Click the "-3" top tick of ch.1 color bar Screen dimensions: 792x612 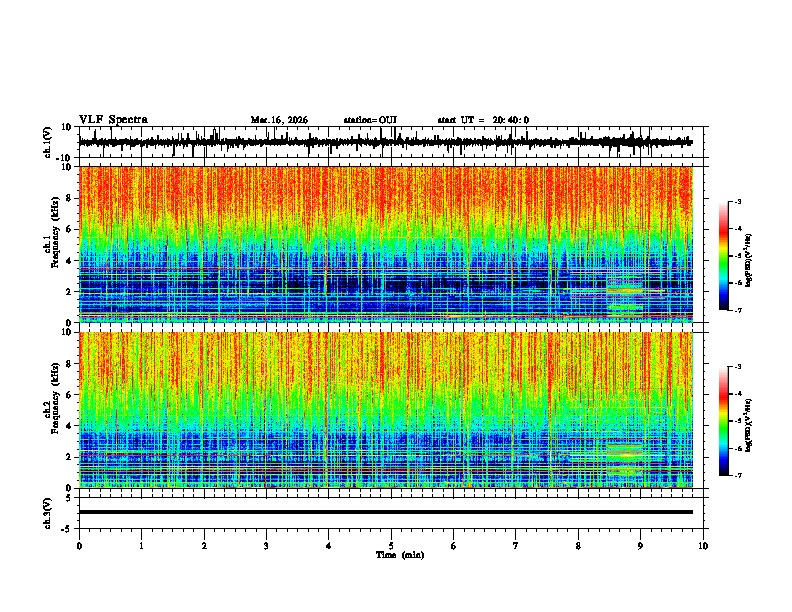pos(737,201)
